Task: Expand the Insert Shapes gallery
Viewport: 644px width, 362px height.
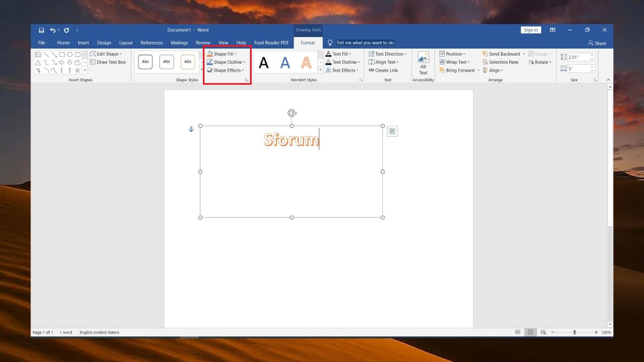Action: click(x=85, y=70)
